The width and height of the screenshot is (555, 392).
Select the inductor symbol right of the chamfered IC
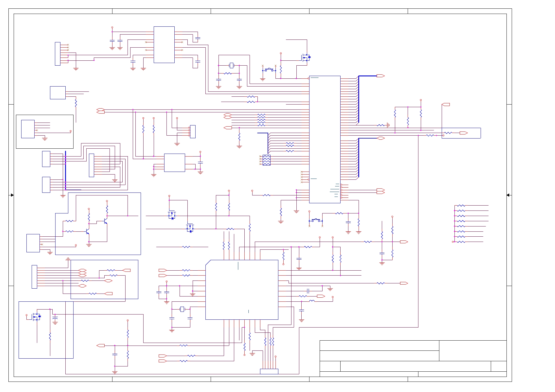pos(312,301)
